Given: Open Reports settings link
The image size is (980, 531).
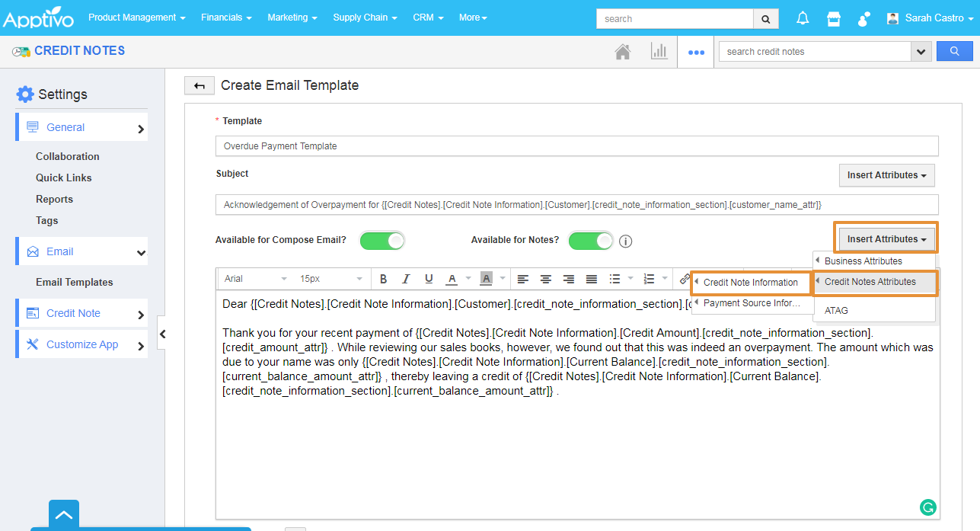Looking at the screenshot, I should point(54,199).
